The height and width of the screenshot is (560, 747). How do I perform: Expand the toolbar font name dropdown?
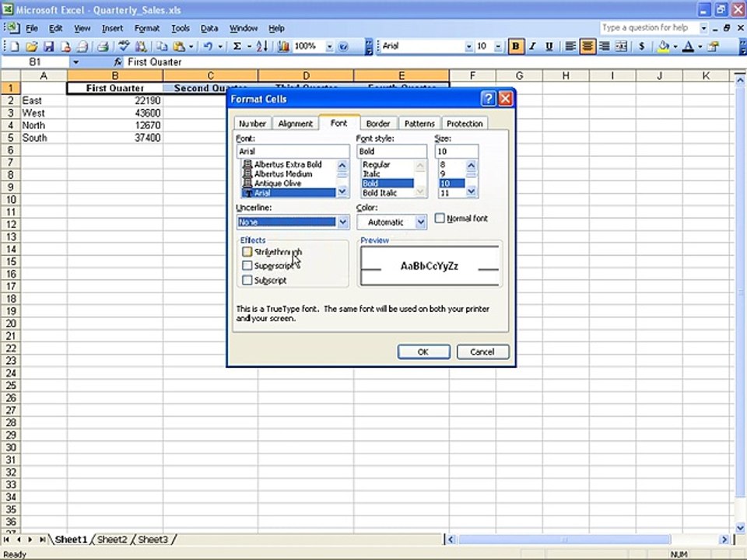[x=468, y=46]
